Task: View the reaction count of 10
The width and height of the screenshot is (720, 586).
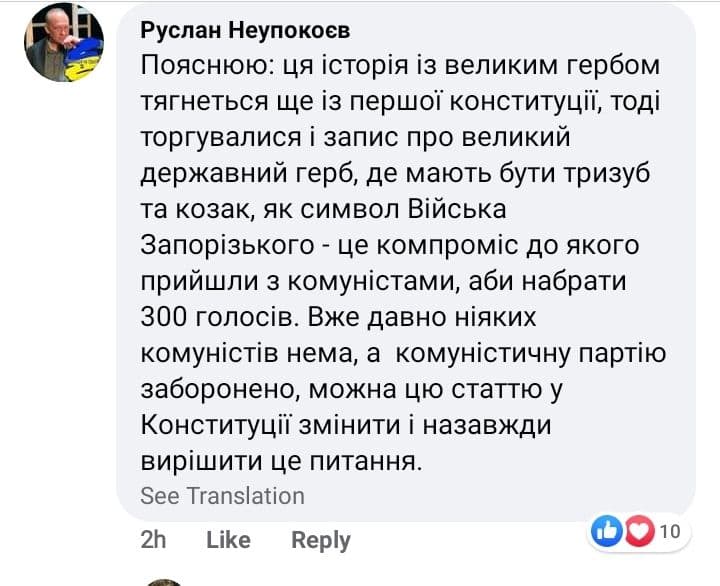Action: coord(669,531)
